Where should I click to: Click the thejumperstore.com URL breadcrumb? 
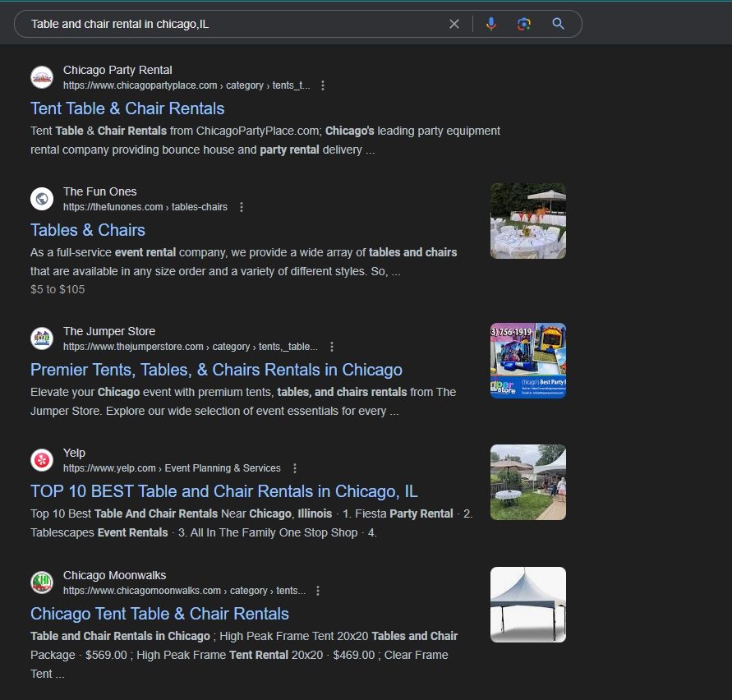pyautogui.click(x=190, y=347)
